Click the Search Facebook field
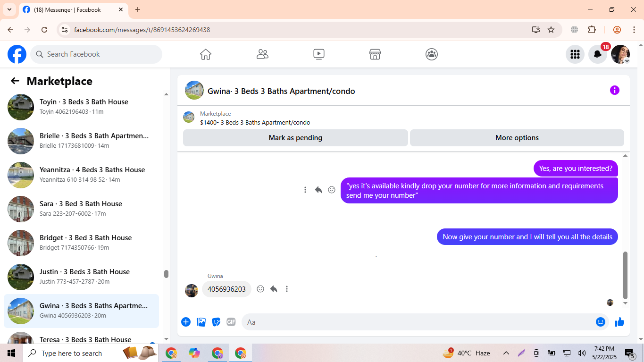 tap(96, 54)
